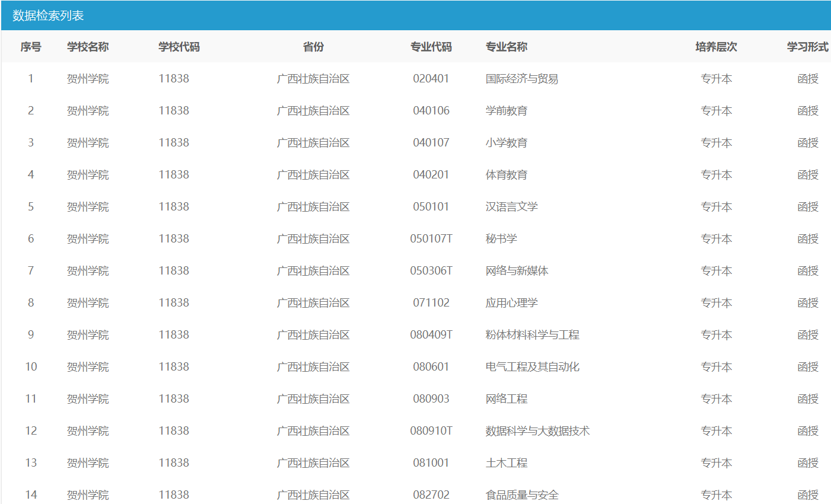Click the 学习形式 column header
The image size is (831, 504).
[808, 47]
